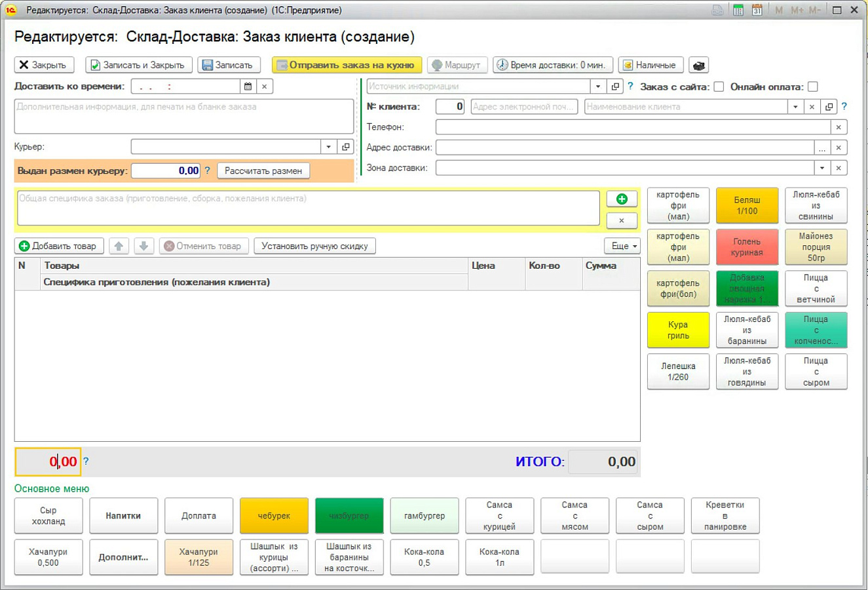Select orange Беляш 1/100 button
868x590 pixels.
pos(747,205)
